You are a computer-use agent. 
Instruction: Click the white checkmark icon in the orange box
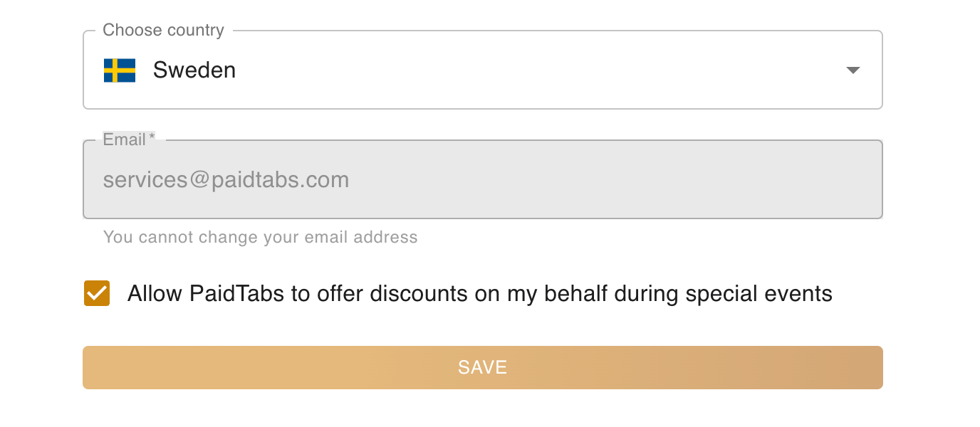click(x=97, y=293)
